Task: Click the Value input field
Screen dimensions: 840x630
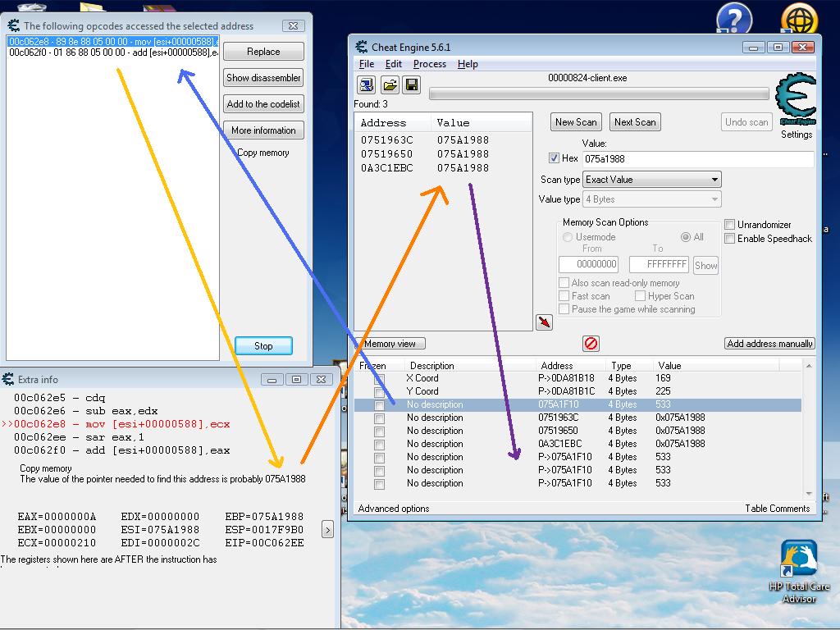Action: 697,159
